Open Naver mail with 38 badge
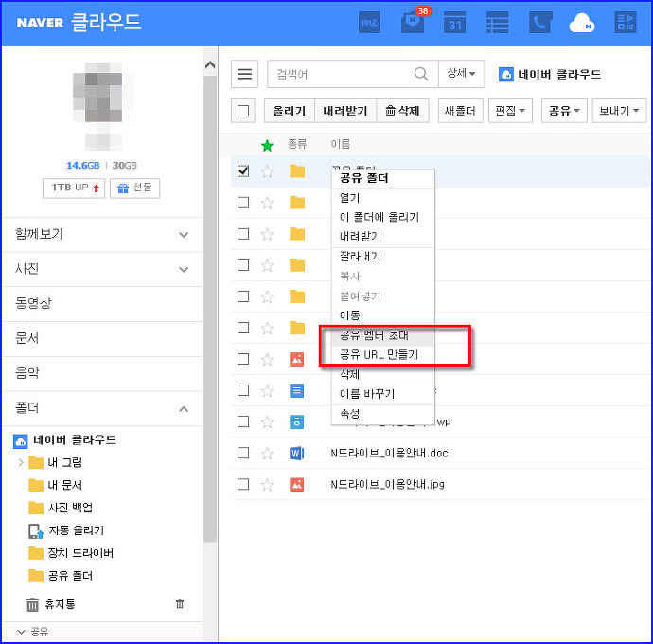 (413, 22)
